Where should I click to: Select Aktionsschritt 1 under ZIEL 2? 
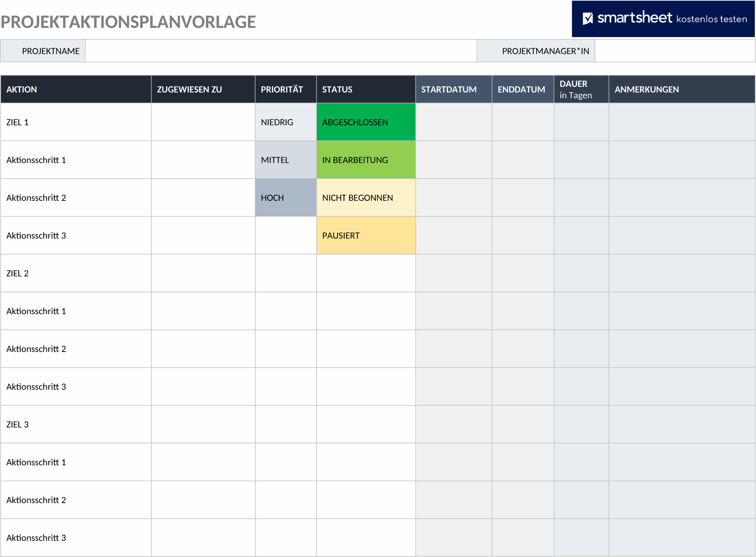click(x=76, y=311)
